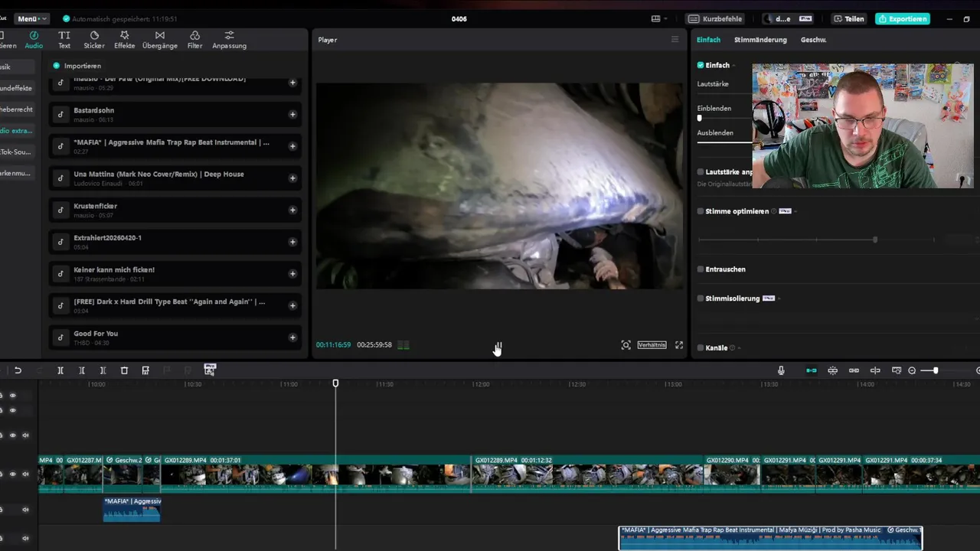Click the marker flag icon with list
The height and width of the screenshot is (551, 980).
tap(145, 370)
